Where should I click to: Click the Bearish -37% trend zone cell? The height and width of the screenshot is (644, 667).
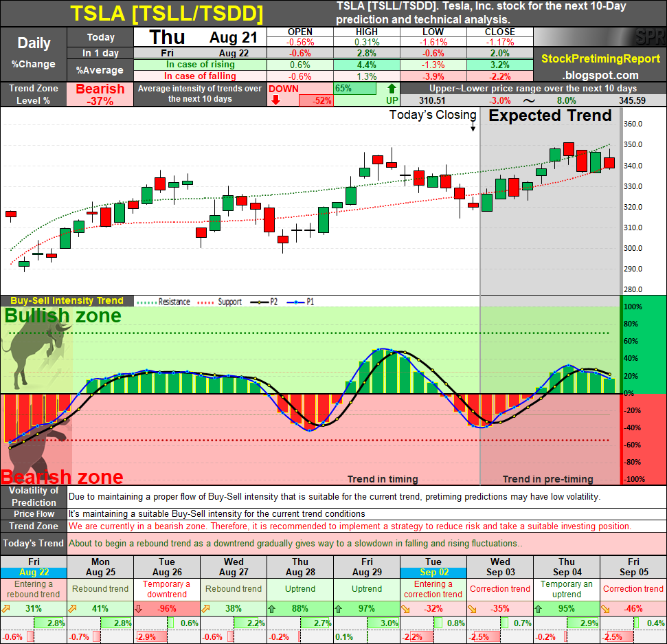point(100,94)
